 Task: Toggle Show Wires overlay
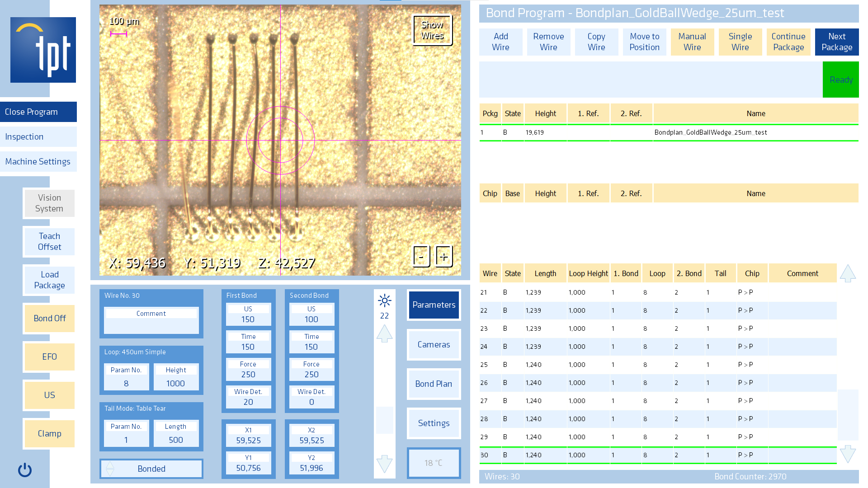(433, 30)
